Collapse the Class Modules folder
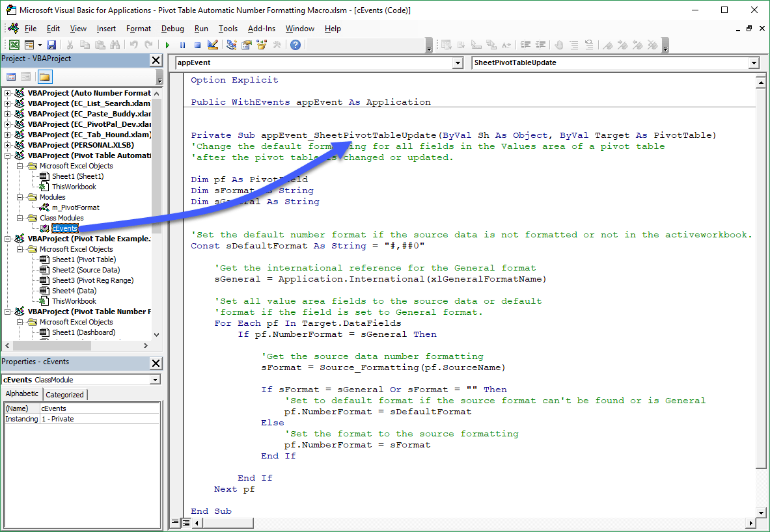Image resolution: width=770 pixels, height=532 pixels. [20, 218]
